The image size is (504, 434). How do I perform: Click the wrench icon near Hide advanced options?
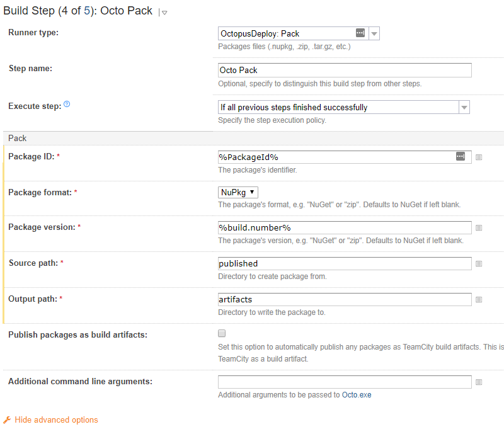7,420
